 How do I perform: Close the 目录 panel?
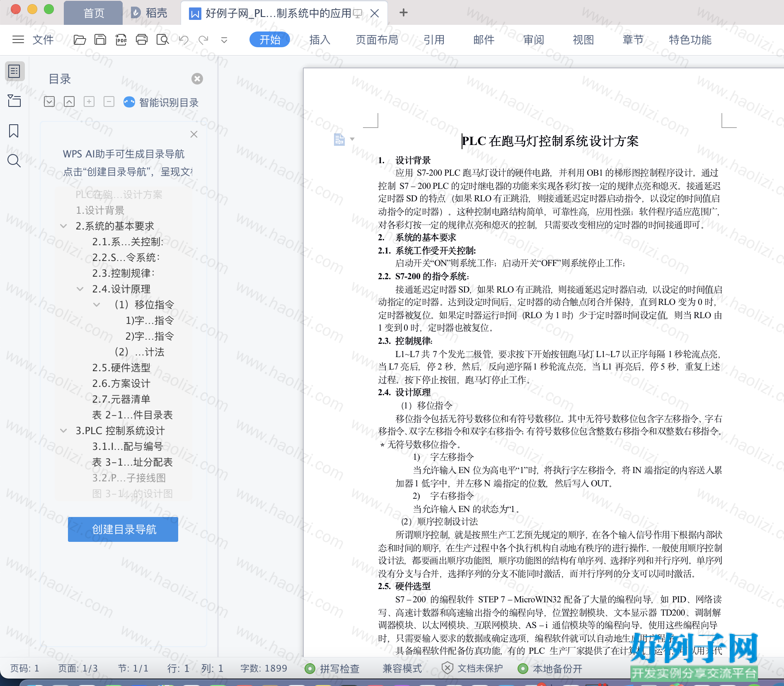point(197,79)
